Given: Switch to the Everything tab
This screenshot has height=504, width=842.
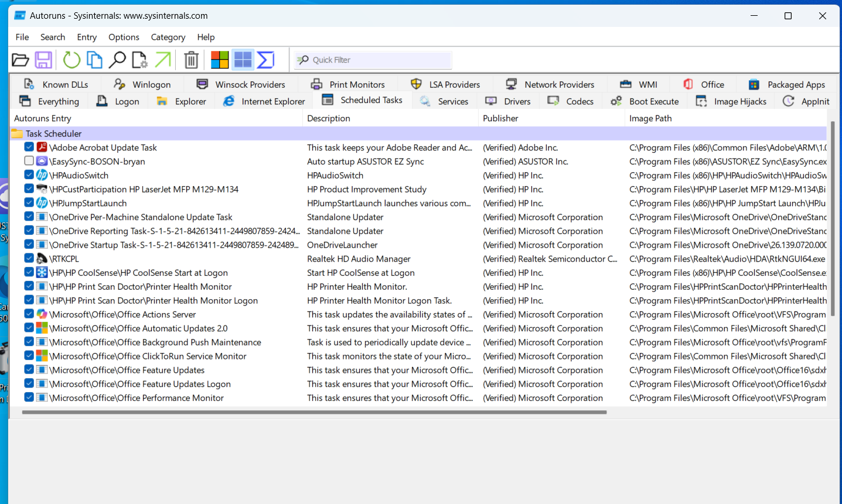Looking at the screenshot, I should 49,101.
